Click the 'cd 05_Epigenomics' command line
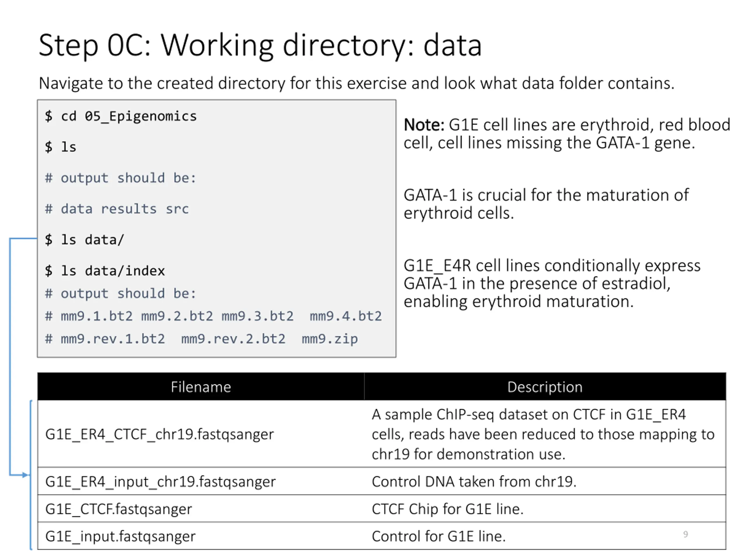 click(128, 116)
